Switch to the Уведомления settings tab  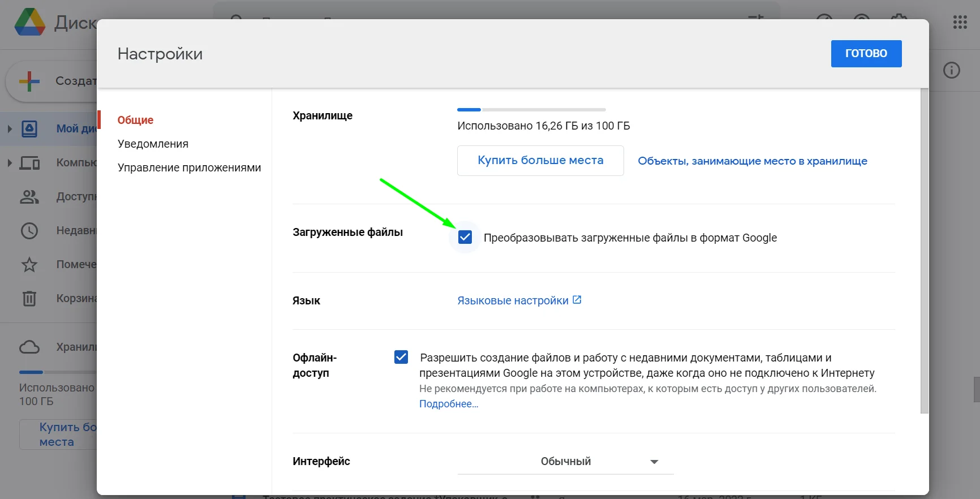(x=153, y=144)
